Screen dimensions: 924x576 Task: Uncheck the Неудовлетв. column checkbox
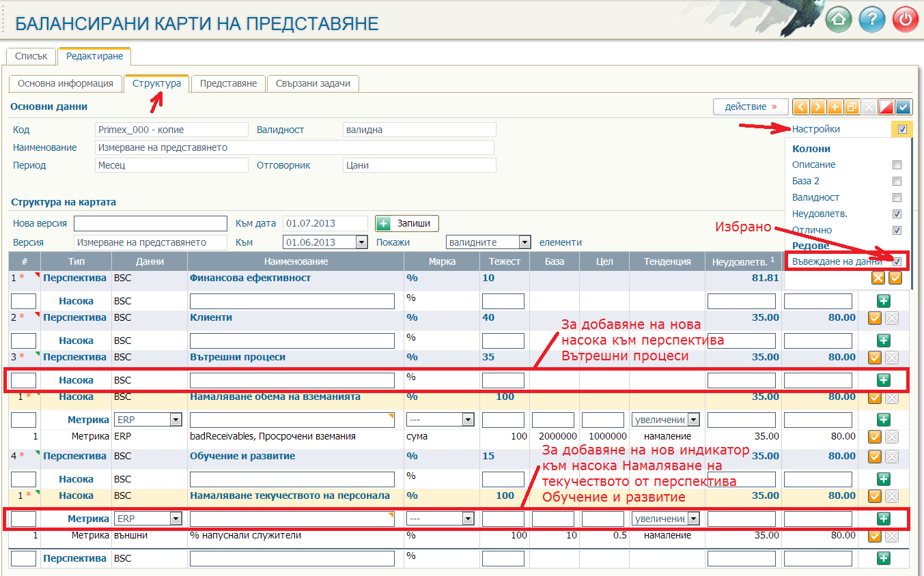897,214
